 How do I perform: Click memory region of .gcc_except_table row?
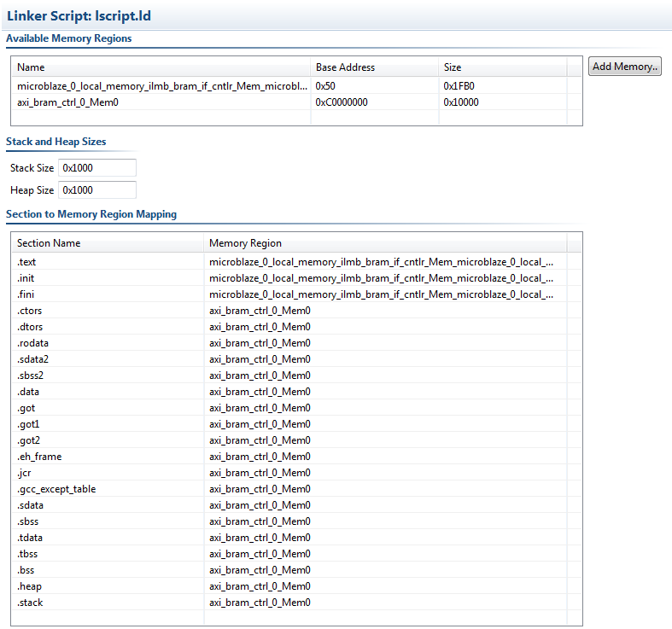pos(260,489)
